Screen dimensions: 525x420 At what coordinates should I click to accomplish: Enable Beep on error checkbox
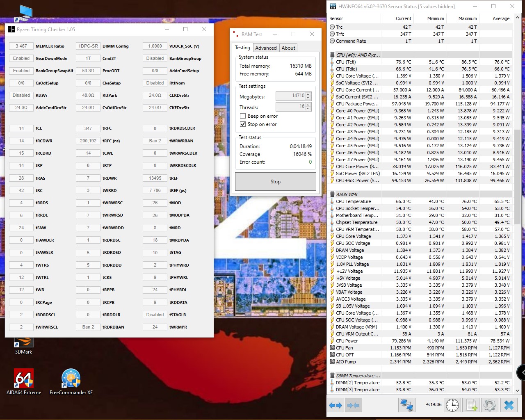click(243, 116)
